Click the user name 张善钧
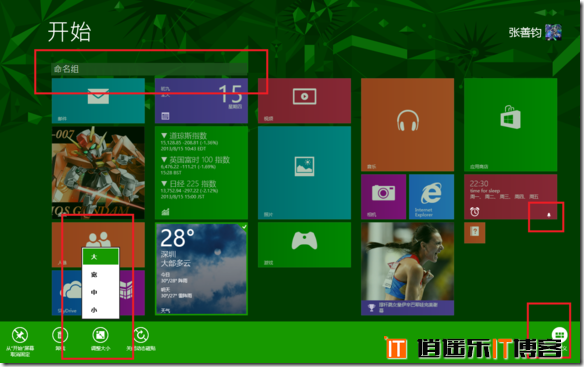 [525, 33]
